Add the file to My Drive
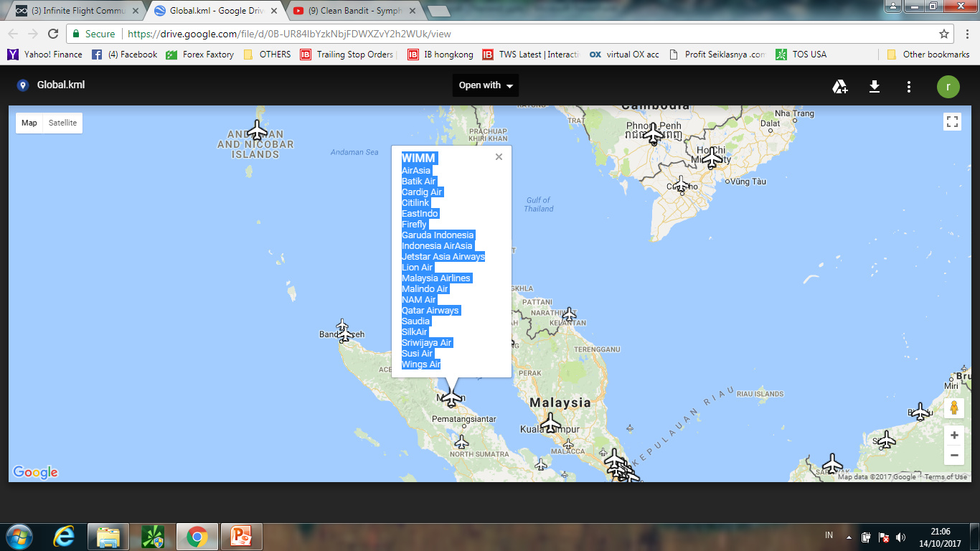Screen dimensions: 980x551 [840, 87]
